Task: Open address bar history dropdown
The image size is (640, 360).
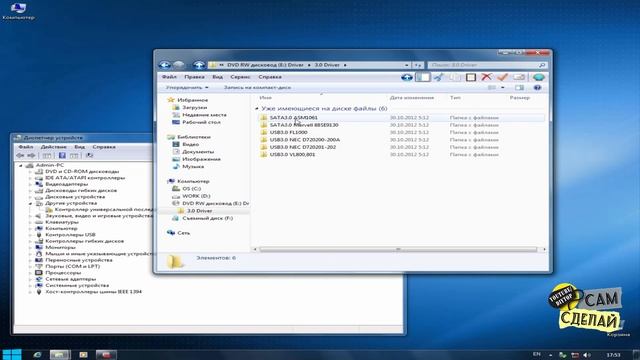Action: pos(407,65)
